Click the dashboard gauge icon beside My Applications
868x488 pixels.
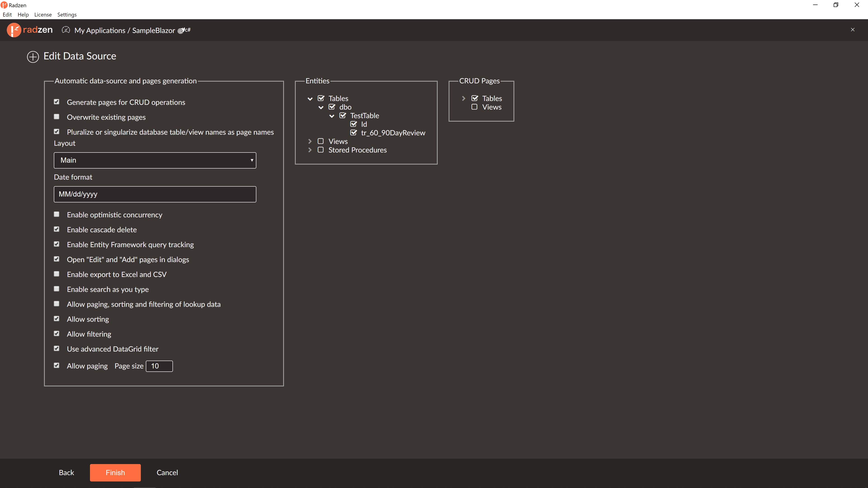tap(66, 30)
